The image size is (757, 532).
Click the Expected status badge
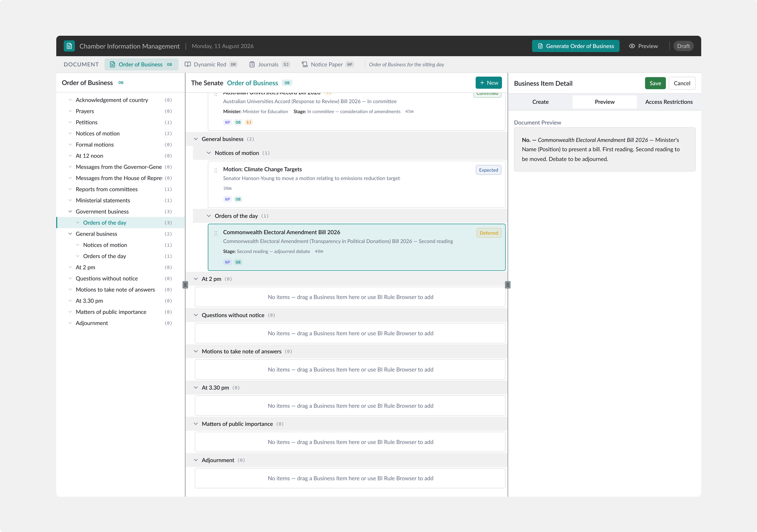[x=488, y=170]
